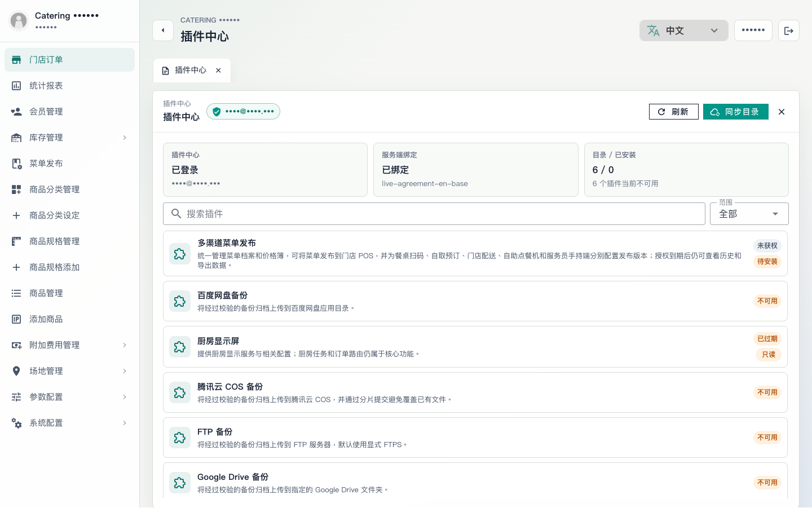This screenshot has width=812, height=521.
Task: Expand the 库存管理 submenu chevron
Action: click(125, 138)
